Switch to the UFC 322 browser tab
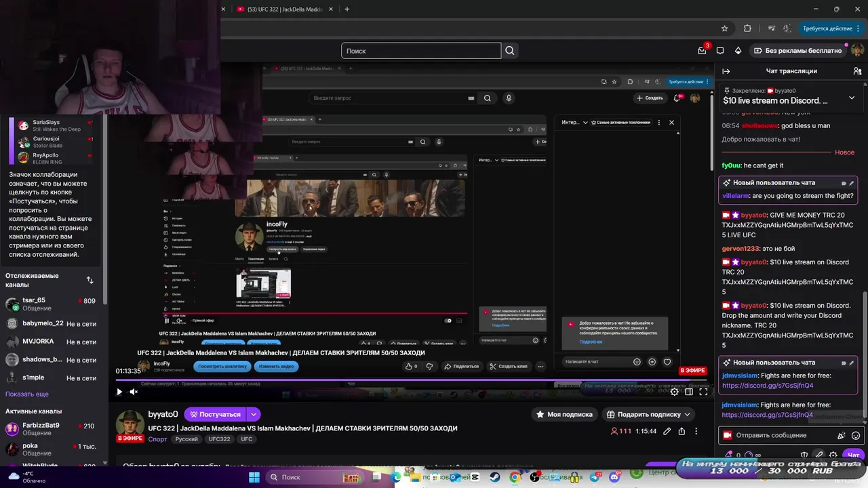This screenshot has height=488, width=868. click(283, 9)
